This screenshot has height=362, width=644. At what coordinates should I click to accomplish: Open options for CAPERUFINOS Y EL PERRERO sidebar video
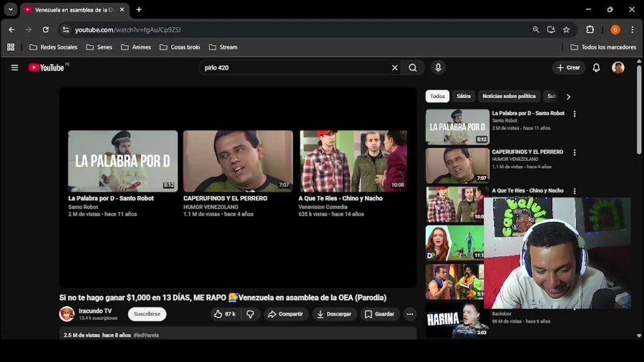click(x=574, y=152)
